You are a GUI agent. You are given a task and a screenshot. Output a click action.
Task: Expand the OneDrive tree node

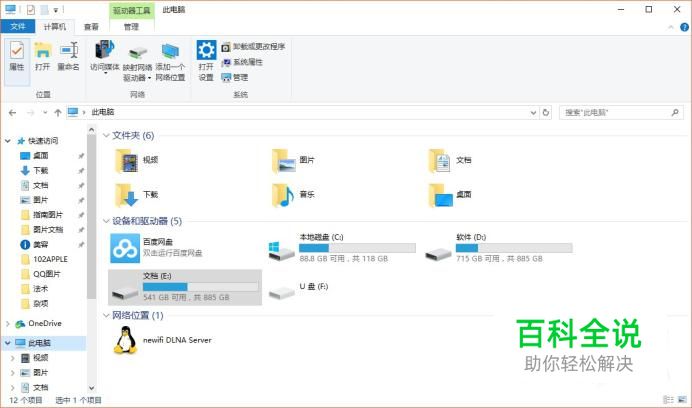[x=9, y=324]
